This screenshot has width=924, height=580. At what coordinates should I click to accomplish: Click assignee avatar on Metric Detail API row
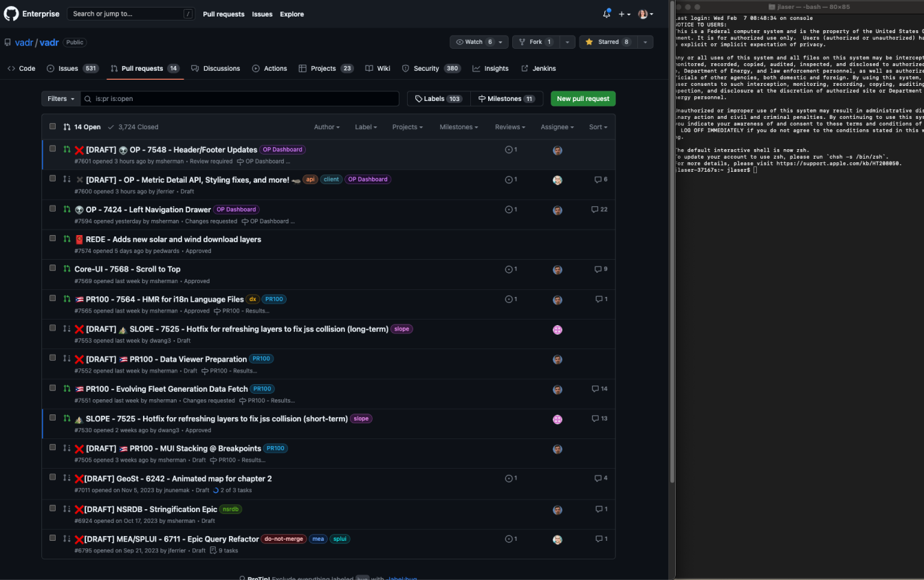[x=558, y=180]
